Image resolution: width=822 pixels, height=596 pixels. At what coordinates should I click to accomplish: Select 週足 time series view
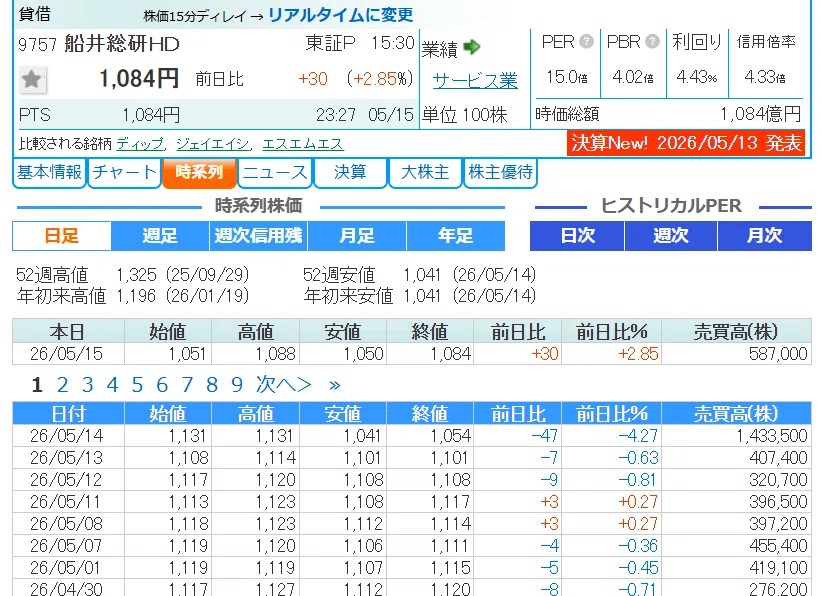(160, 236)
